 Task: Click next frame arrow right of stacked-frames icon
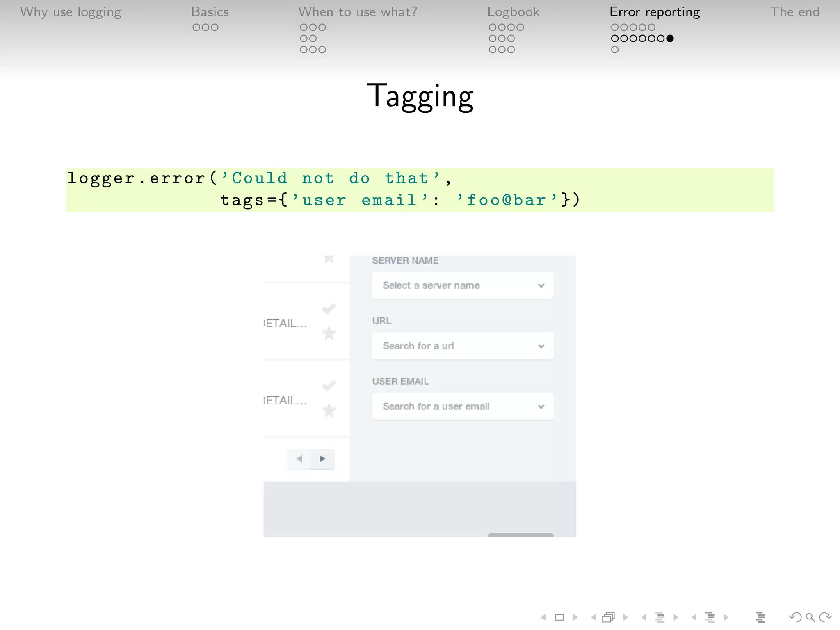point(625,617)
